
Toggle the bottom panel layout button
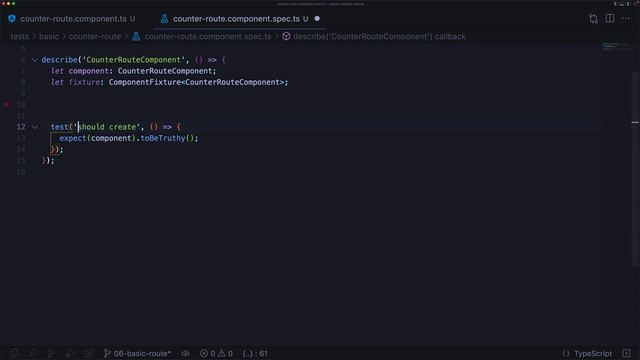click(x=622, y=4)
